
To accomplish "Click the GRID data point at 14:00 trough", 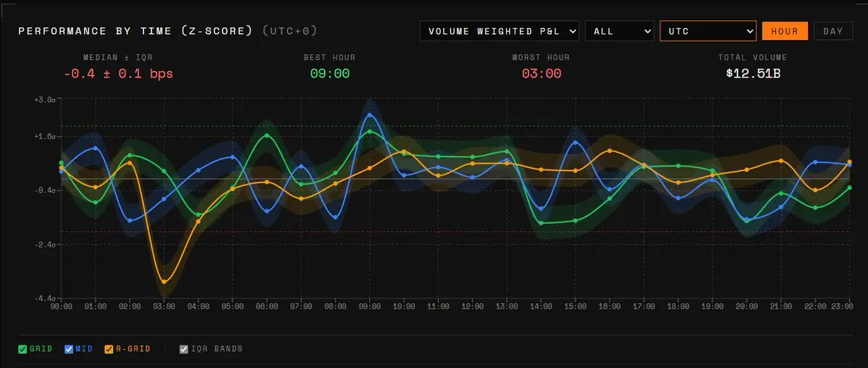I will [x=541, y=223].
